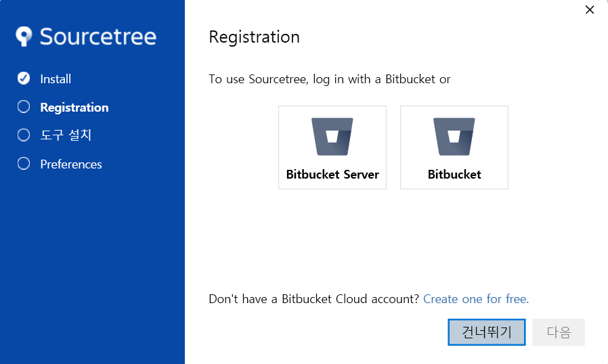Open the Registration step label

coord(74,108)
